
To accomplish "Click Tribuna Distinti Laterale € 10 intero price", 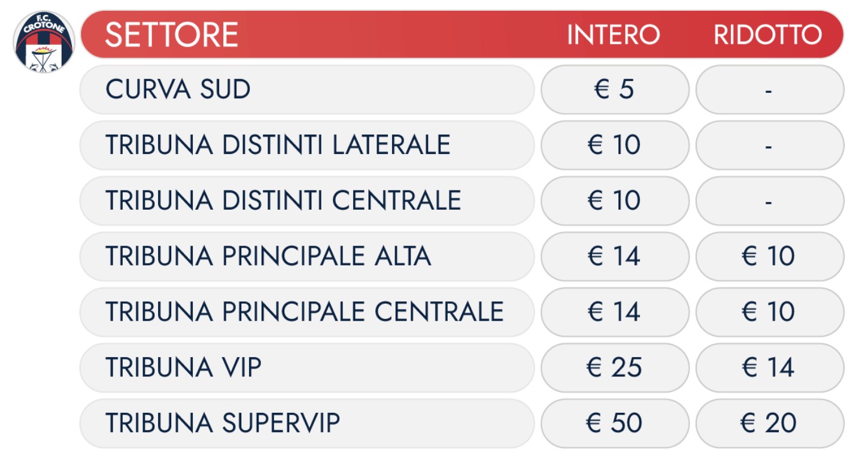I will 615,145.
